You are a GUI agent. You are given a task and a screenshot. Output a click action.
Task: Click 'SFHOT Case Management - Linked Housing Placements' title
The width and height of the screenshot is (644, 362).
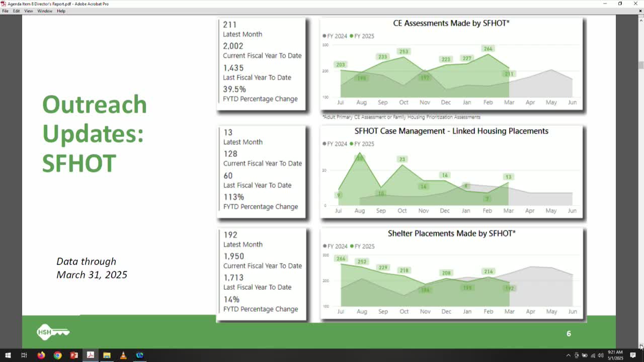tap(451, 131)
